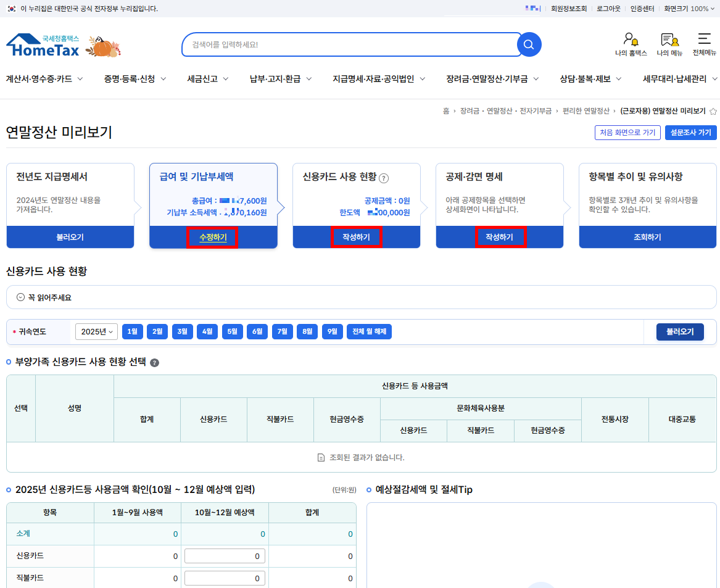Expand the 세금신고 menu chevron
Screen dimensions: 720x588
[226, 79]
